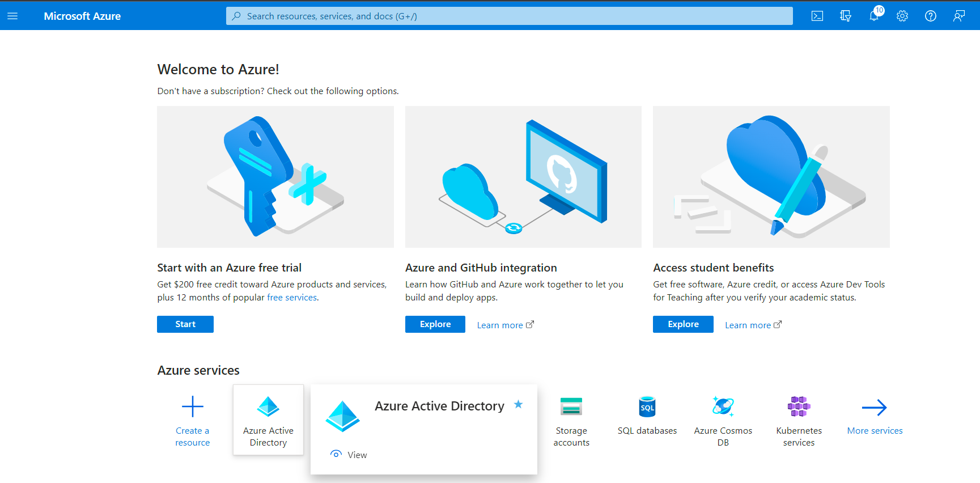
Task: Open portal settings gear
Action: coord(902,16)
